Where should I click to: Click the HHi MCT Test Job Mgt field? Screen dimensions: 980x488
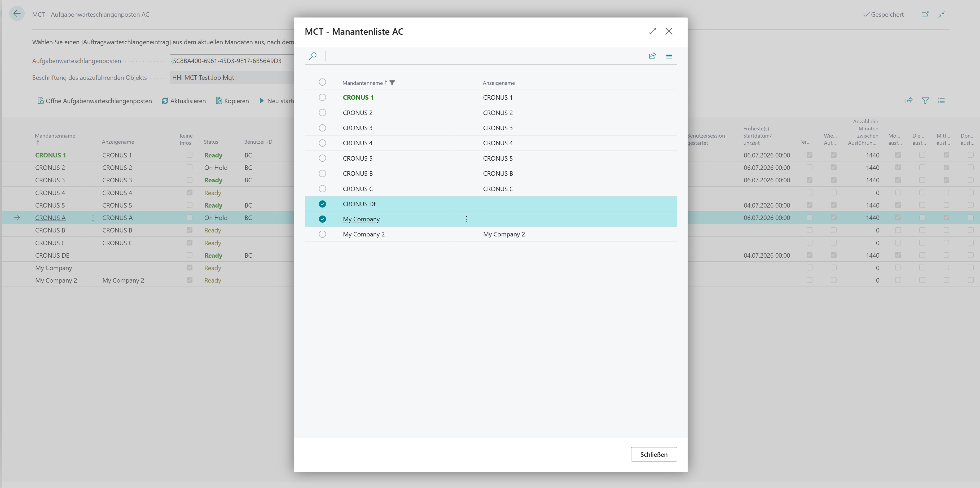(232, 78)
